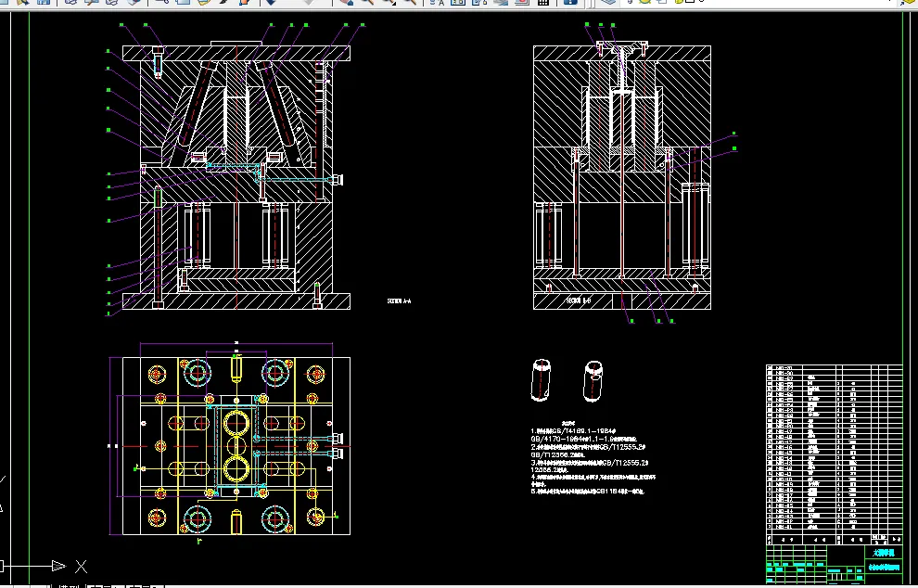The width and height of the screenshot is (918, 588).
Task: Select note line containing GB/T4169.1-1984
Action: coord(573,431)
